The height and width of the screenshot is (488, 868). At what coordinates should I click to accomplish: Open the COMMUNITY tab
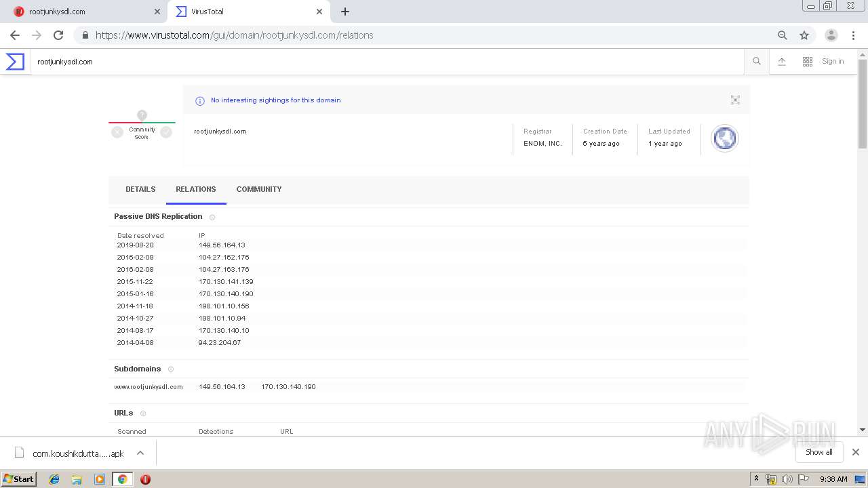pos(259,189)
